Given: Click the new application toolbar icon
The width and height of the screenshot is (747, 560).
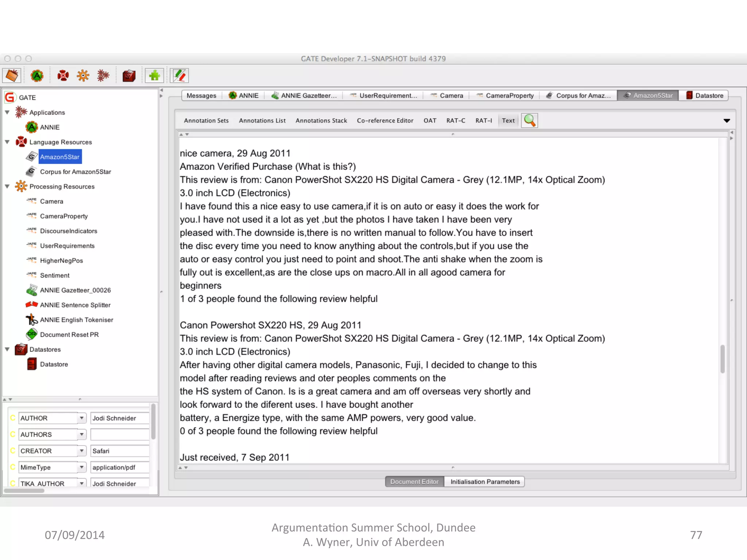Looking at the screenshot, I should (x=103, y=76).
